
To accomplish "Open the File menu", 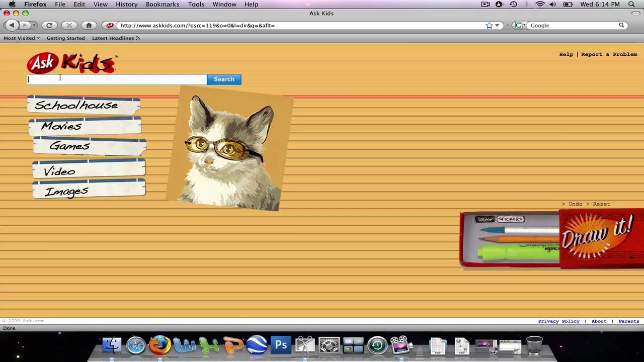I will click(x=60, y=5).
